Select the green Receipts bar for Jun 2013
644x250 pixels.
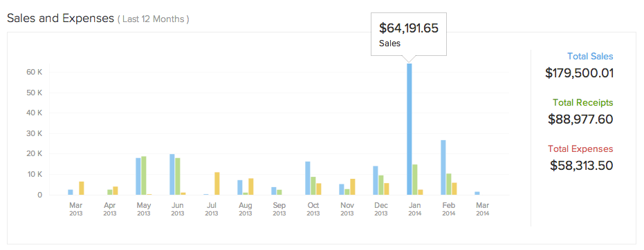(x=177, y=177)
